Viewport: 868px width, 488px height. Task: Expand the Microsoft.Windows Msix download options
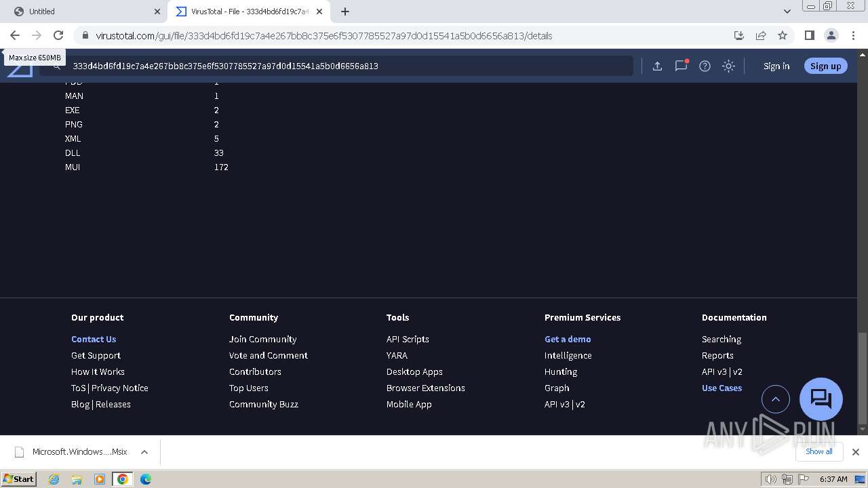(144, 452)
